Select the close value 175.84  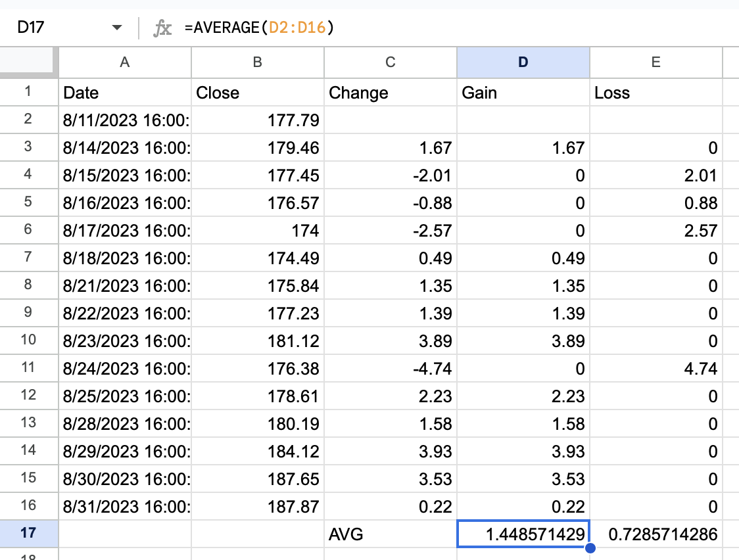click(258, 286)
